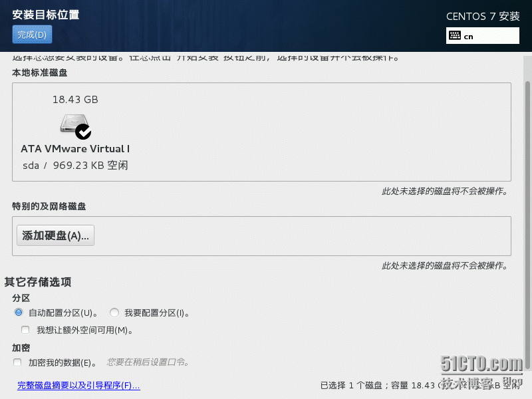532x399 pixels.
Task: Select 我要配置分区(I) radio option
Action: [x=114, y=313]
